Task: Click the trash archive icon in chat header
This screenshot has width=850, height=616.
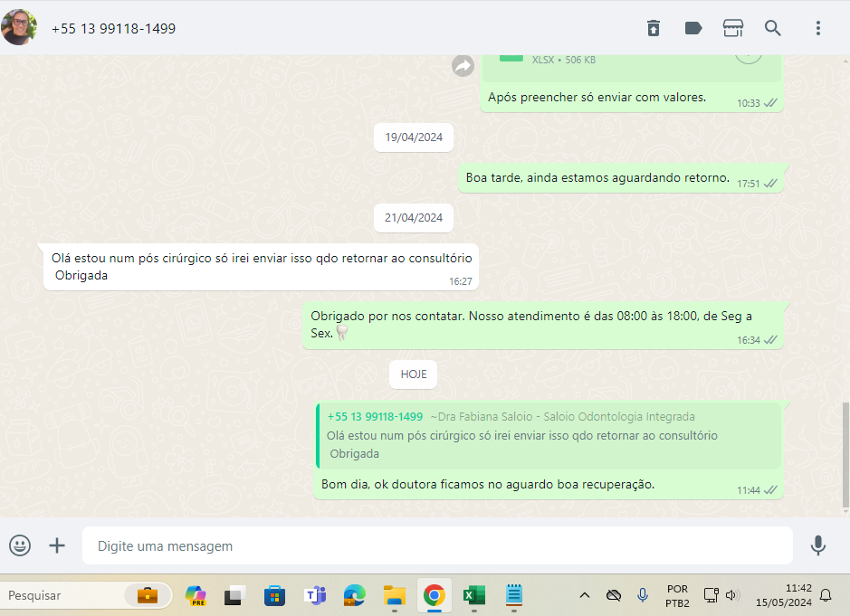Action: pos(654,28)
